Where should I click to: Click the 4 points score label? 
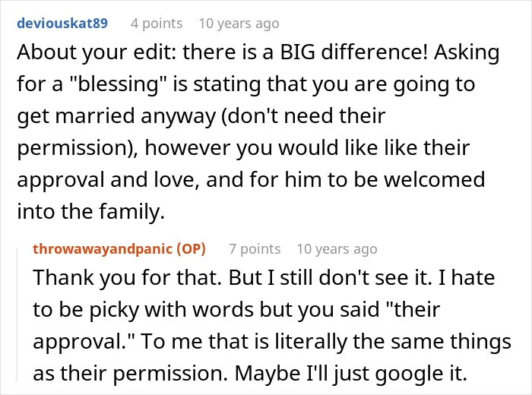click(x=157, y=24)
